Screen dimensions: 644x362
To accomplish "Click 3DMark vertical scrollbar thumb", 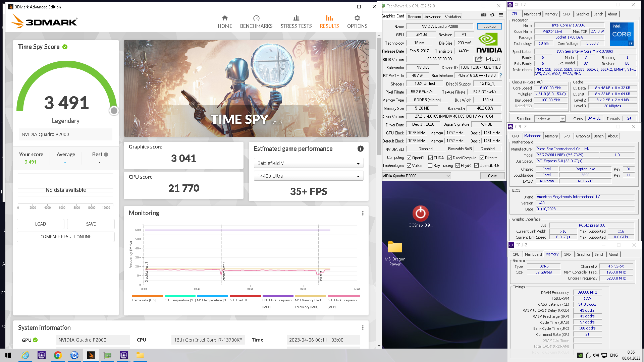I will (379, 96).
